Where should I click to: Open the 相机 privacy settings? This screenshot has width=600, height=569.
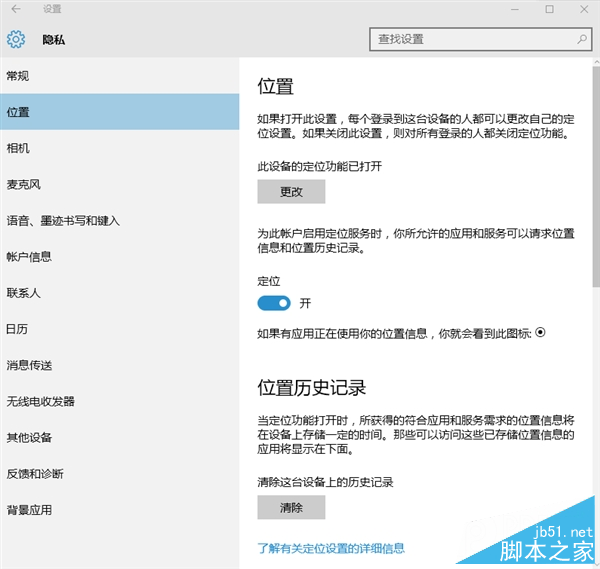tap(119, 148)
